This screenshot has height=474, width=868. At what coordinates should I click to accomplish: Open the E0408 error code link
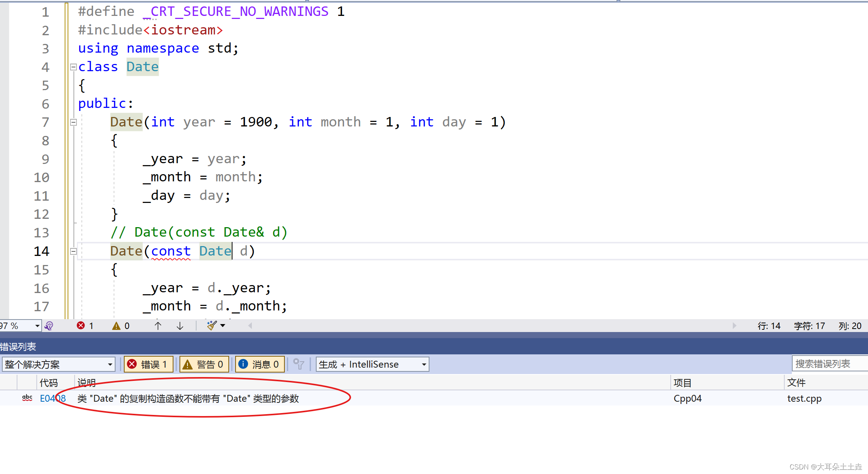pyautogui.click(x=53, y=398)
